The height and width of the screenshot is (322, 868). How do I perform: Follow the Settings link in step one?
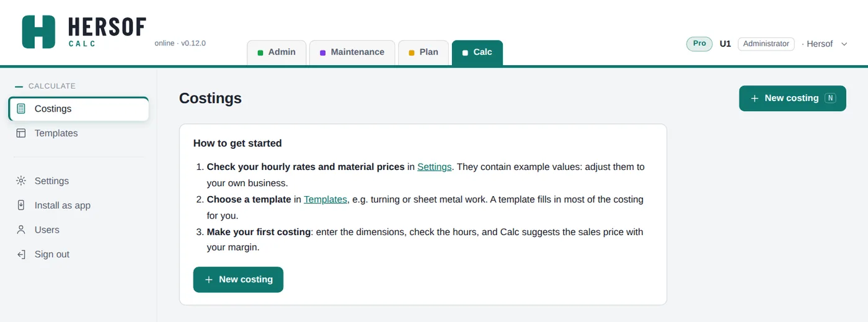tap(434, 167)
